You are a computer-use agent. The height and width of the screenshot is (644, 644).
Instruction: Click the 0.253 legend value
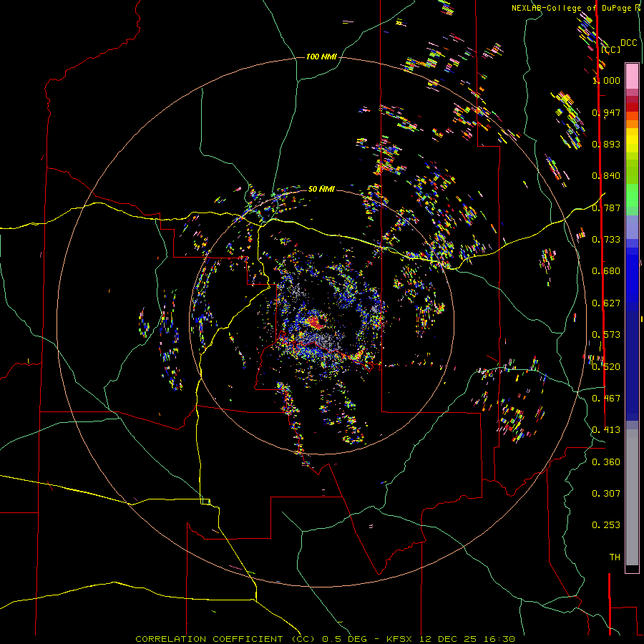606,525
